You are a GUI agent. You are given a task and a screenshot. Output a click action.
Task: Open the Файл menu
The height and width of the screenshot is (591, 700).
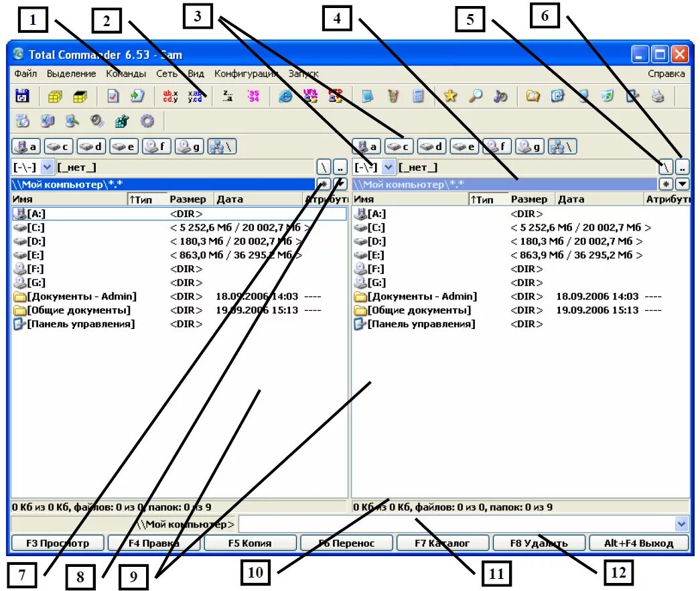(25, 74)
